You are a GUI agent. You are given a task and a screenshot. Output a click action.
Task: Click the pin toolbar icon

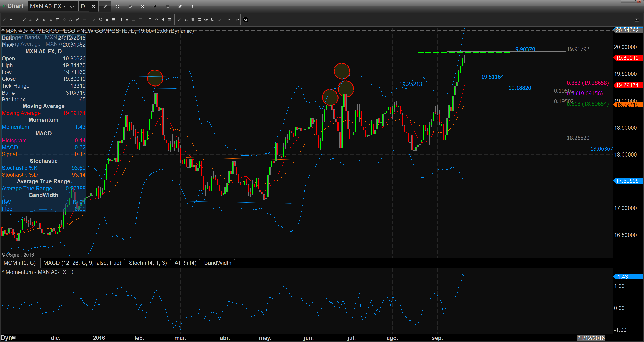(637, 20)
